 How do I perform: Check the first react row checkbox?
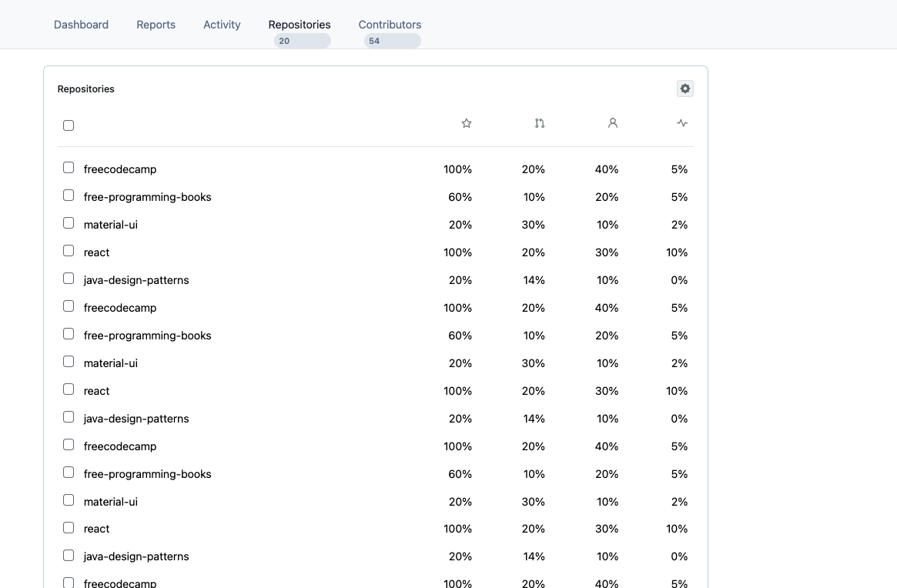(69, 251)
